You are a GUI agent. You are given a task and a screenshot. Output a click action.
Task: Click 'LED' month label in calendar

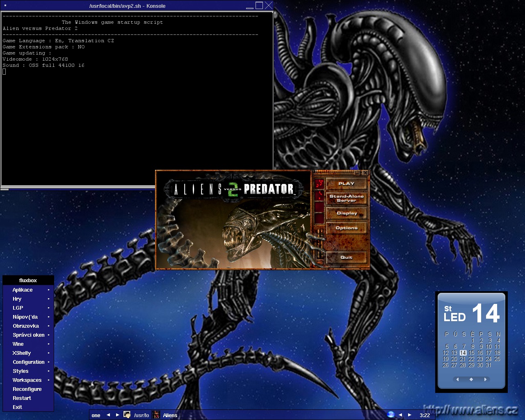(x=454, y=317)
